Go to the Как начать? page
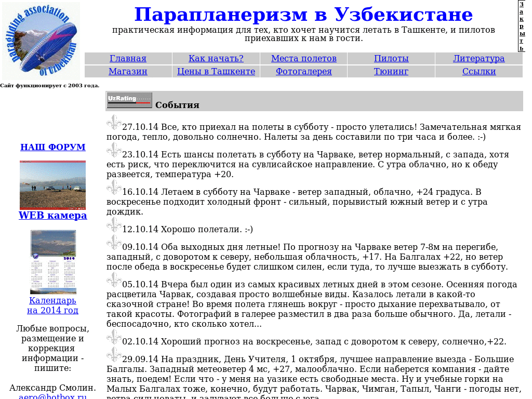The height and width of the screenshot is (399, 532). pos(216,58)
